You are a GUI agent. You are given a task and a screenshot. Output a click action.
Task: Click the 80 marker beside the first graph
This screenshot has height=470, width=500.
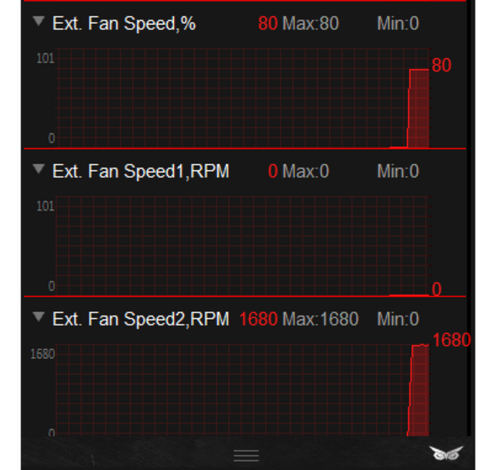[x=442, y=65]
